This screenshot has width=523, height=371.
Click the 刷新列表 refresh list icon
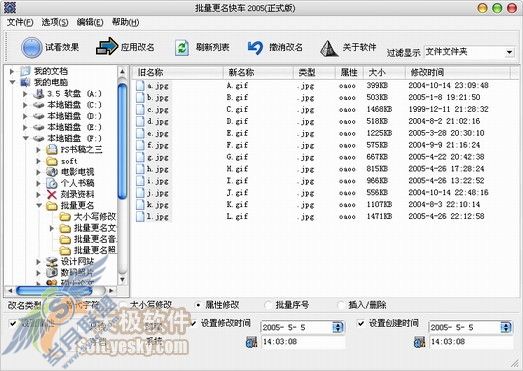click(182, 48)
